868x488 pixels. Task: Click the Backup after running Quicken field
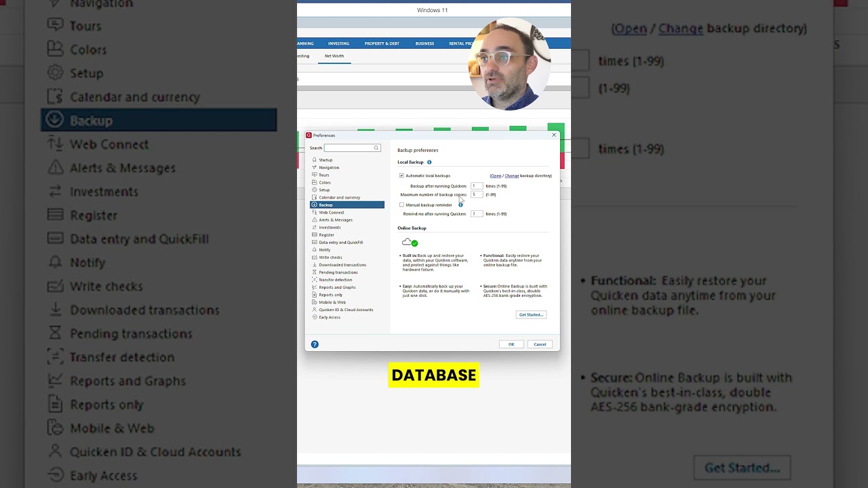[477, 186]
